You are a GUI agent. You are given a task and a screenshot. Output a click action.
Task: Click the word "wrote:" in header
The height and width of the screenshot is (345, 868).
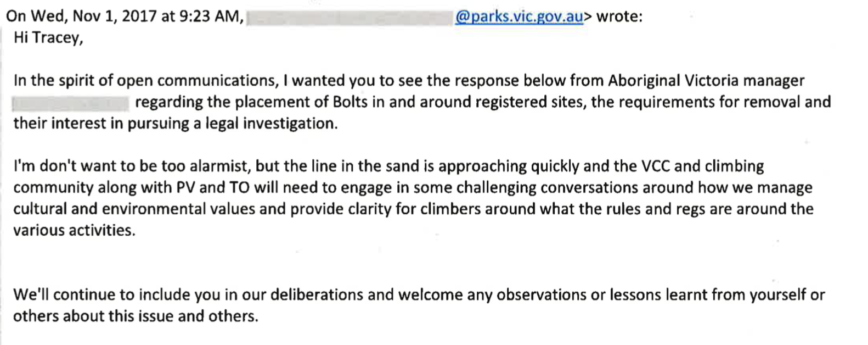click(619, 16)
